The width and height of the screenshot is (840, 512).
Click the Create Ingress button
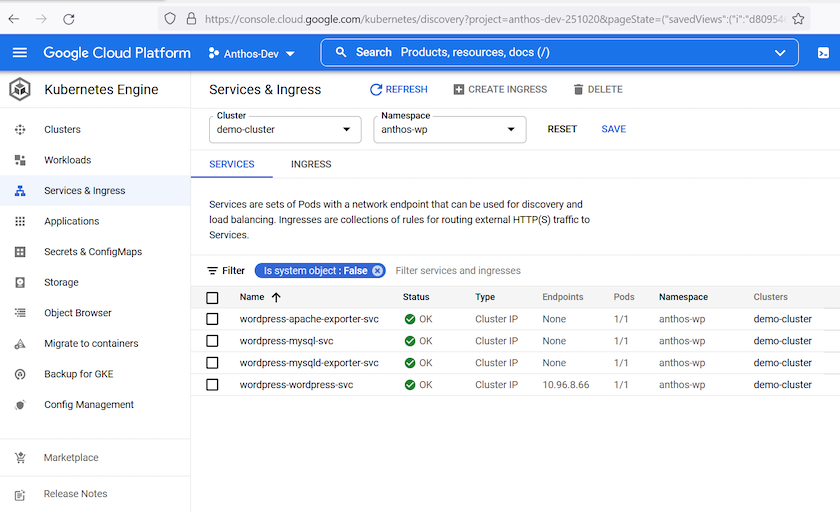(x=500, y=90)
